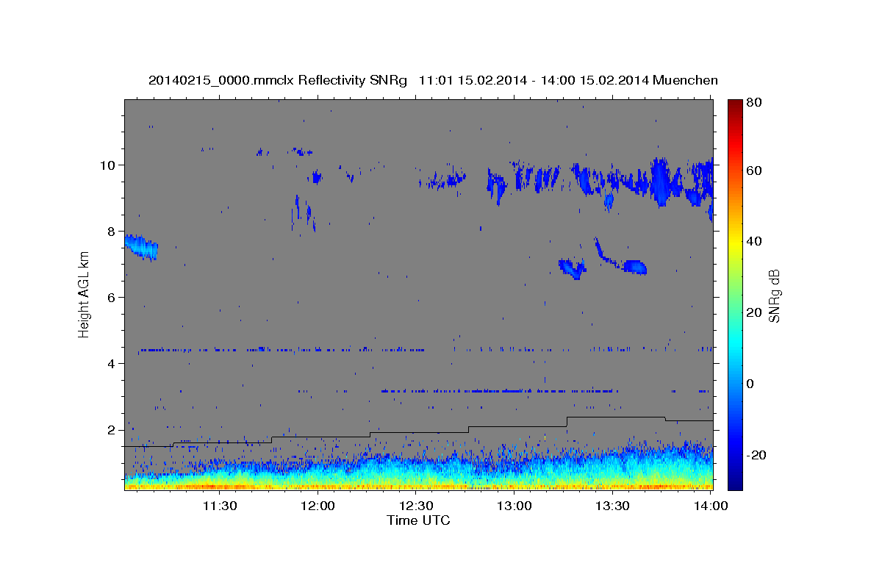
Task: Click the 11:30 time tick label
Action: coord(219,506)
